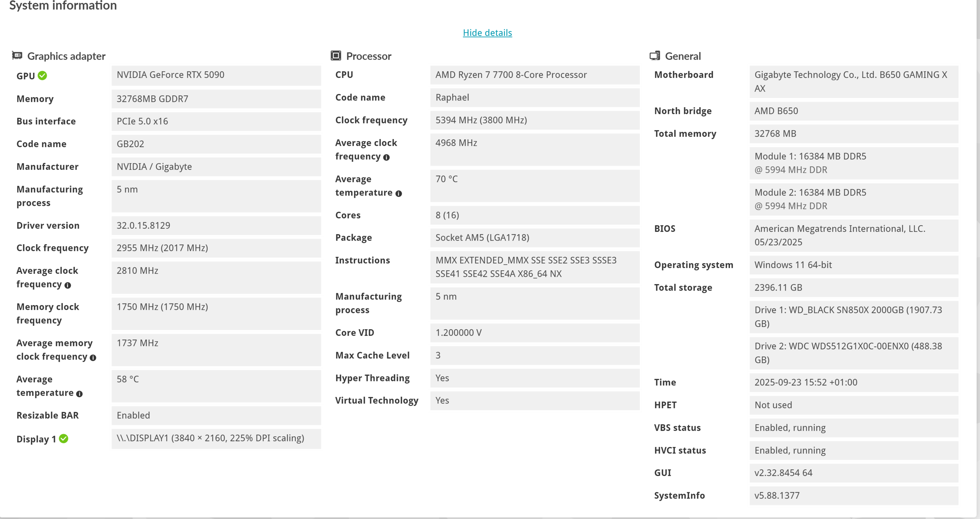Image resolution: width=980 pixels, height=519 pixels.
Task: Click the 1750 MHz (1750 MHz) memory clock value
Action: click(216, 314)
